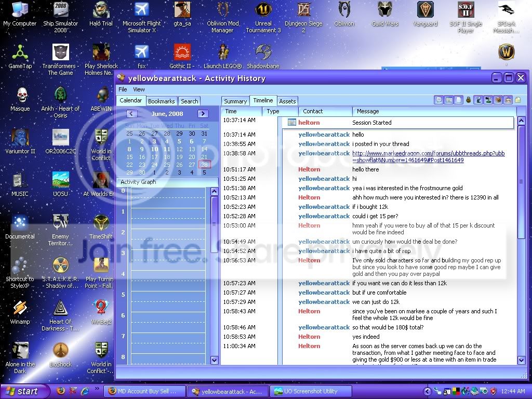The image size is (532, 399).
Task: Toggle the 'brb' status filter button
Action: [508, 100]
